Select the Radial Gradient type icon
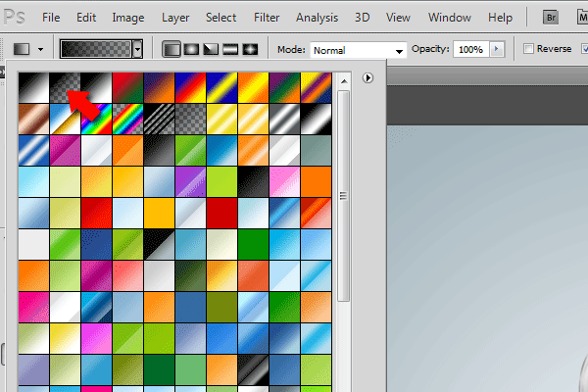 (191, 49)
